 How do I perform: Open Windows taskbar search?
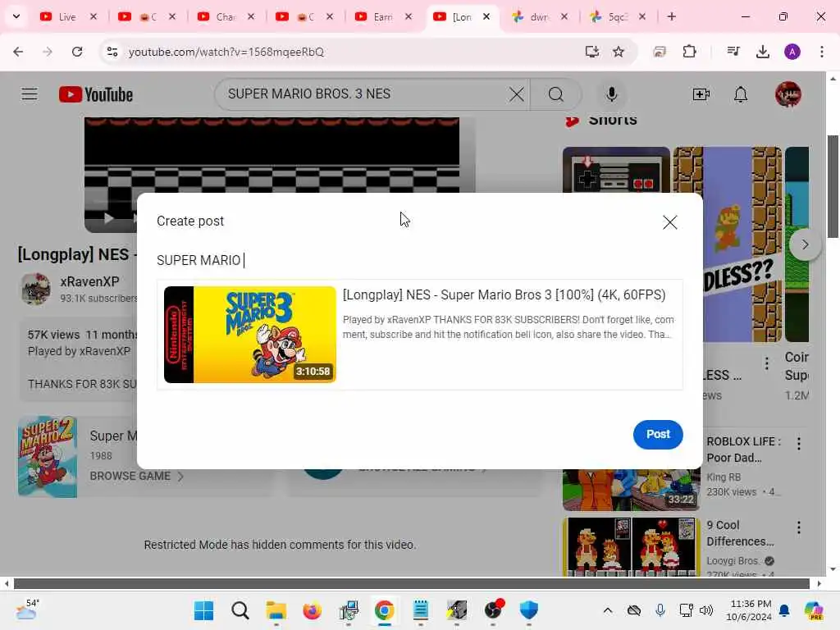[x=240, y=610]
